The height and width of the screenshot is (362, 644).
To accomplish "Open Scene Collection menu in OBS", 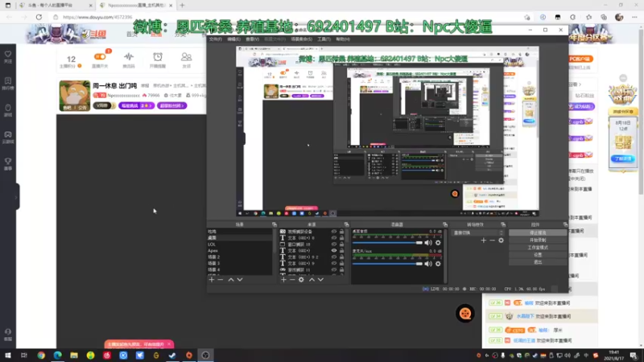I will click(x=301, y=39).
